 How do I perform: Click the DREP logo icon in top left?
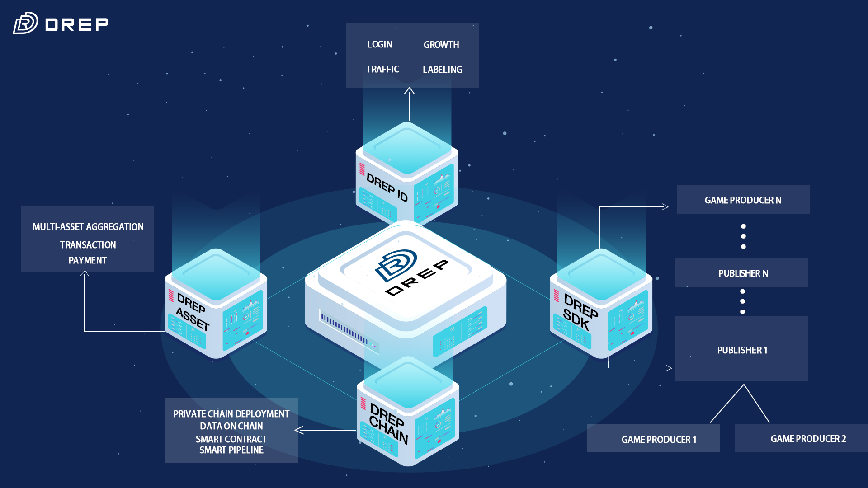24,24
